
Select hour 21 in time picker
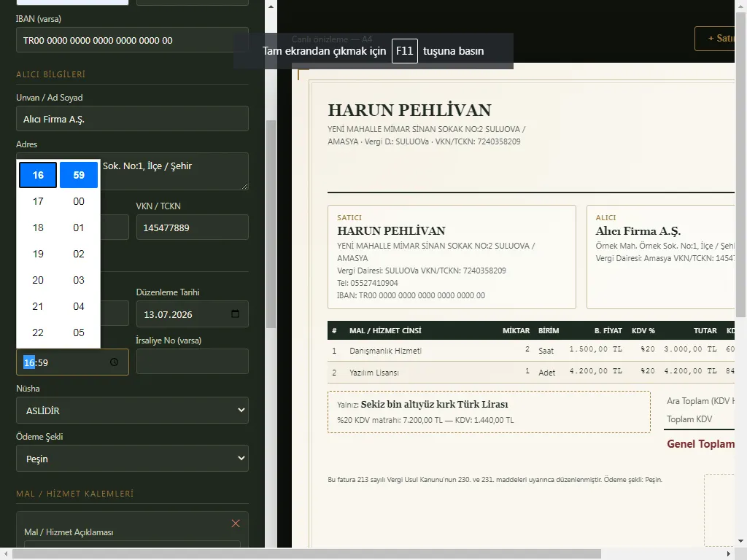[38, 306]
